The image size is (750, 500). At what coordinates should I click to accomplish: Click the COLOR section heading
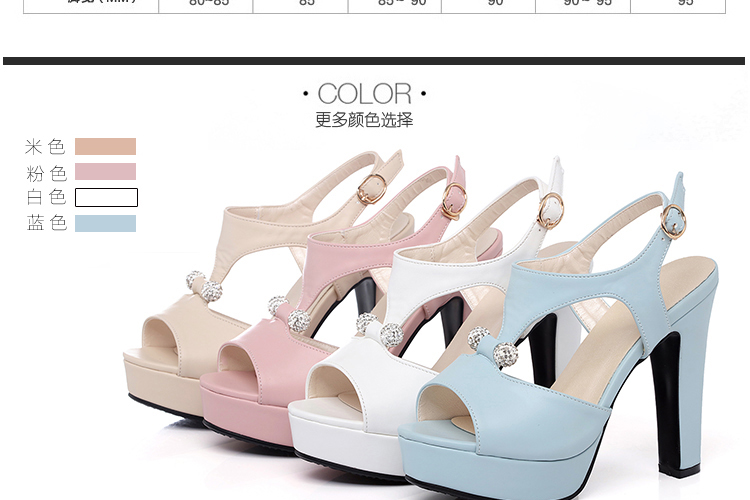coord(364,94)
